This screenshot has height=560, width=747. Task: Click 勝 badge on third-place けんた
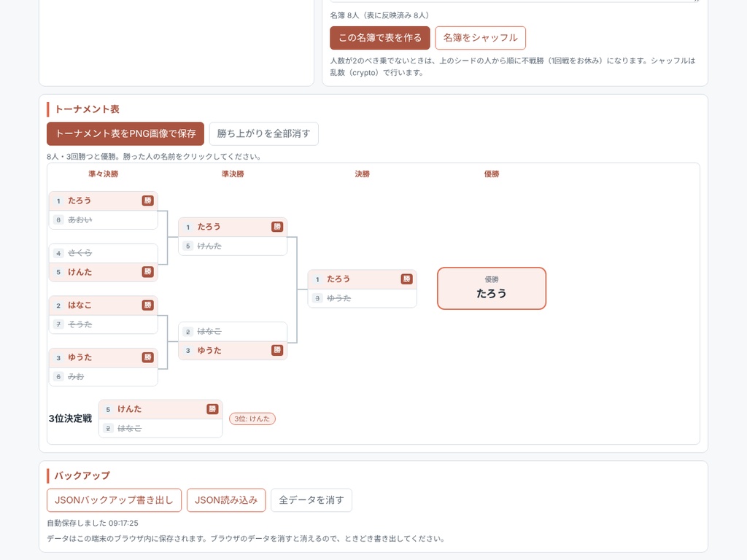point(212,410)
